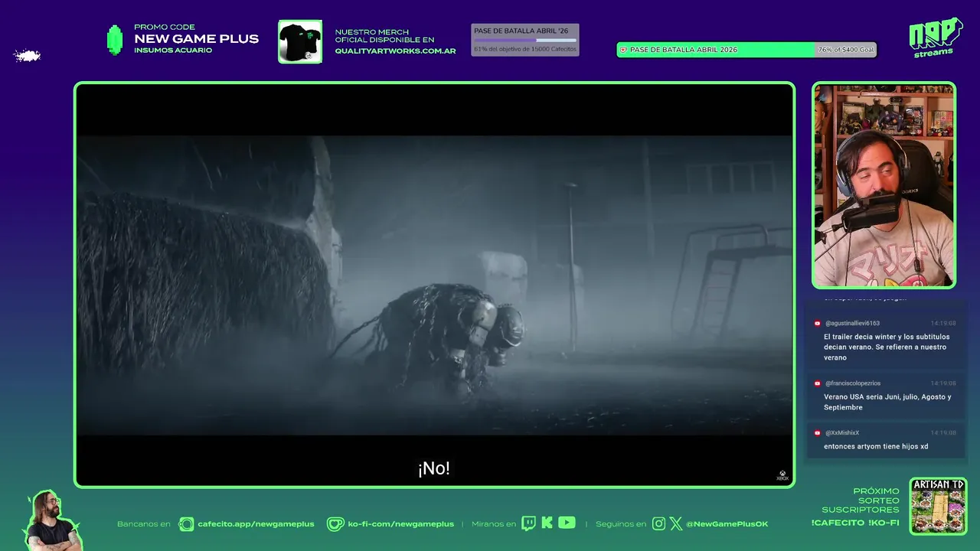Click the bearded cartoon avatar in the corner
The image size is (980, 551).
[52, 520]
